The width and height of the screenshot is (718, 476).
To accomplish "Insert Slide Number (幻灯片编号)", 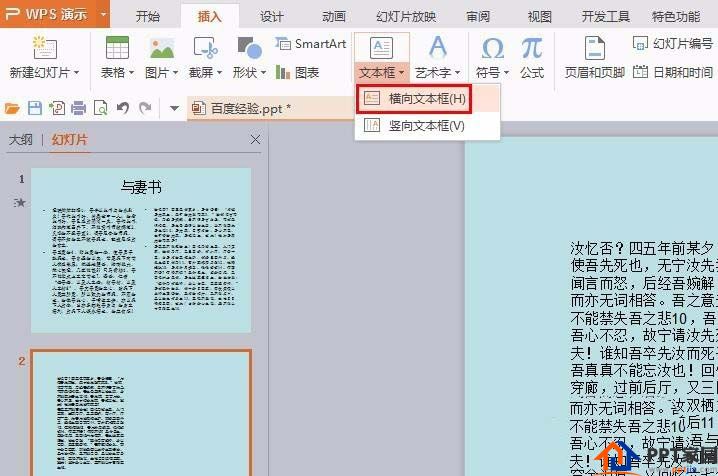I will tap(672, 44).
